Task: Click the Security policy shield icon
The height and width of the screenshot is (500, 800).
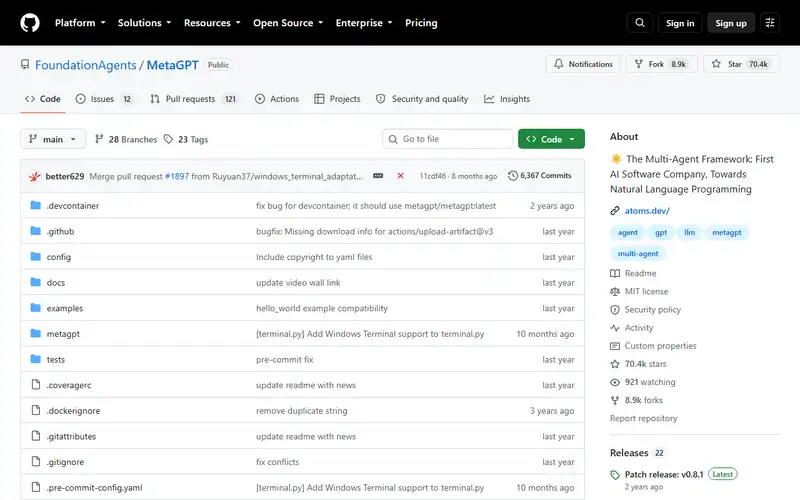Action: click(615, 310)
